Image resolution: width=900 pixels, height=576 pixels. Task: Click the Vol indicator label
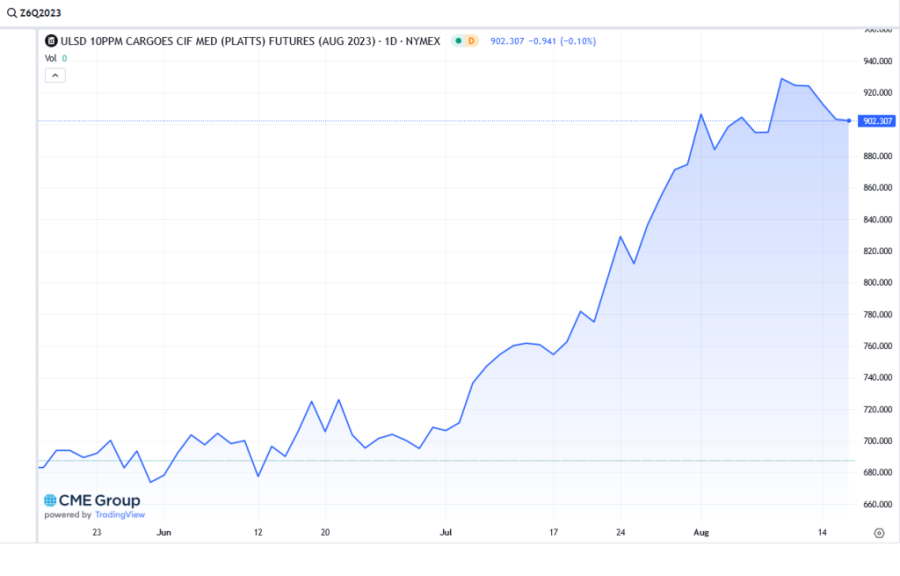pos(50,58)
